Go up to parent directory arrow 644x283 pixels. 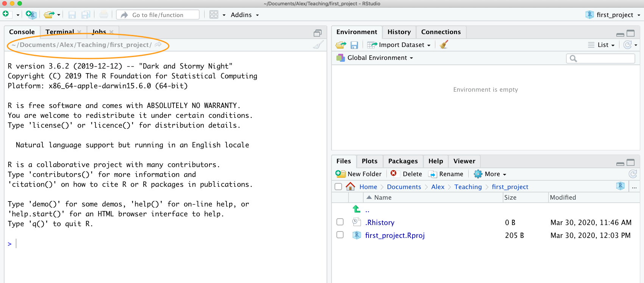[356, 209]
